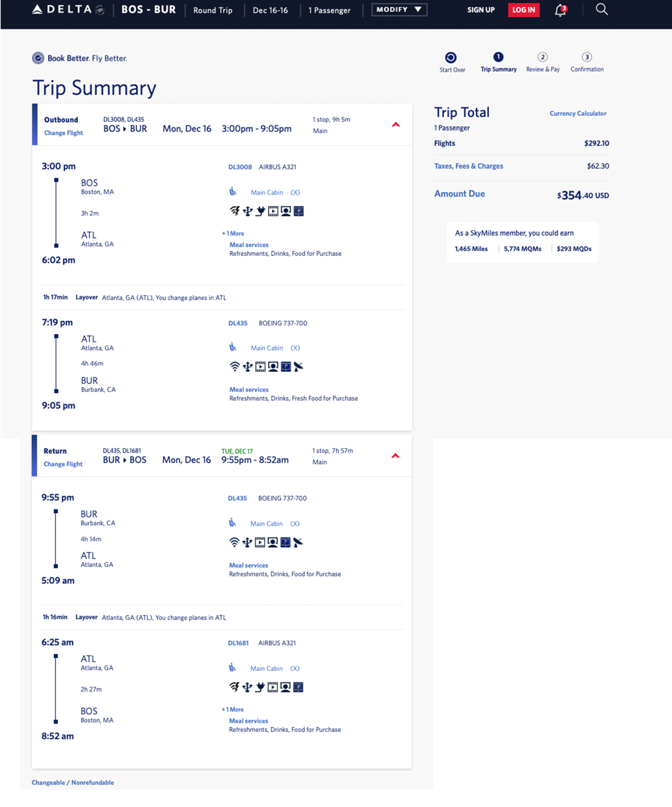The height and width of the screenshot is (807, 672).
Task: Click LOG IN in the top bar
Action: pyautogui.click(x=524, y=10)
